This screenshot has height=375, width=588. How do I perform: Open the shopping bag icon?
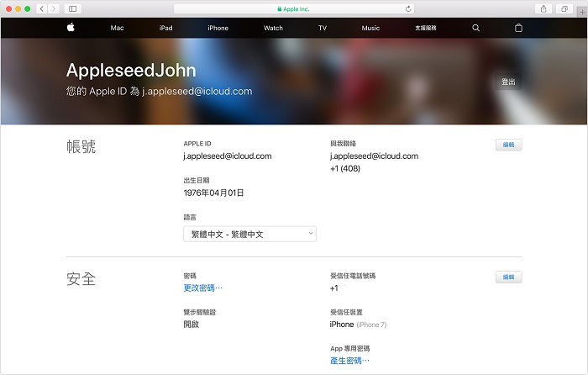pos(518,28)
